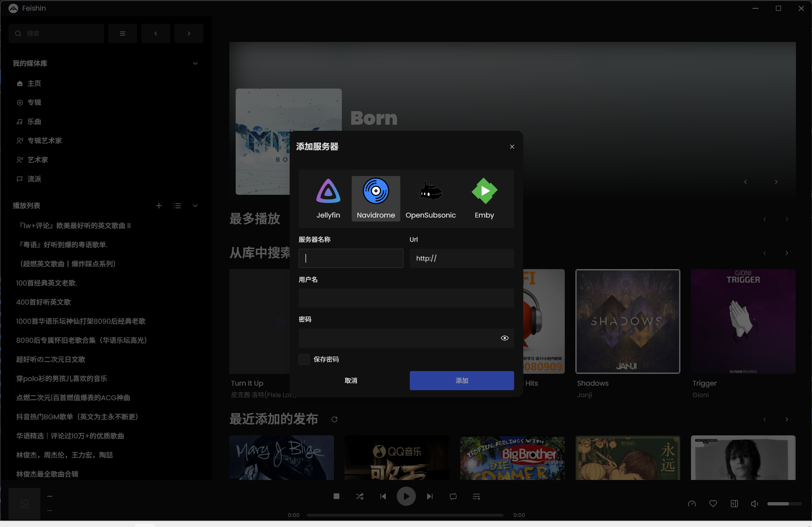Click the blue 添加 button
The width and height of the screenshot is (812, 527).
(462, 380)
